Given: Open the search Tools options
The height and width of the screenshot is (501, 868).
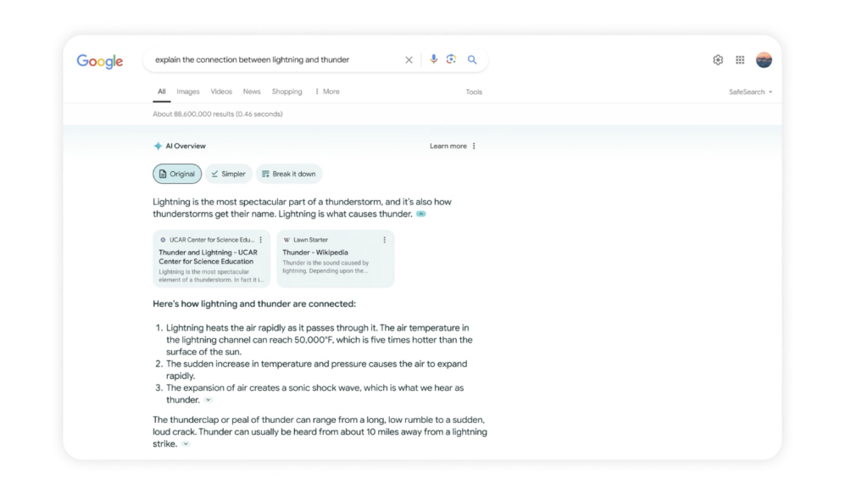Looking at the screenshot, I should click(474, 92).
